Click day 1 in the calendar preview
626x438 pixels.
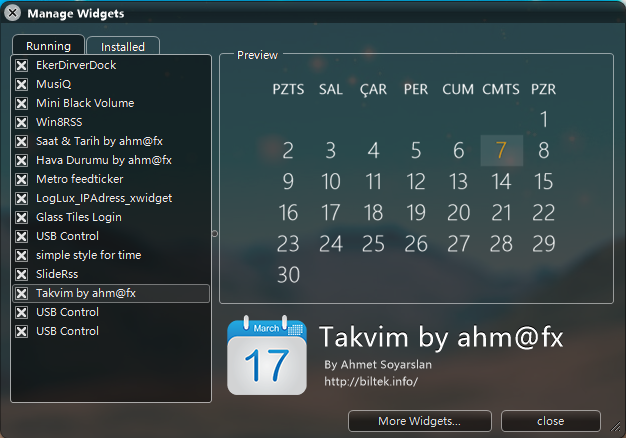point(544,119)
